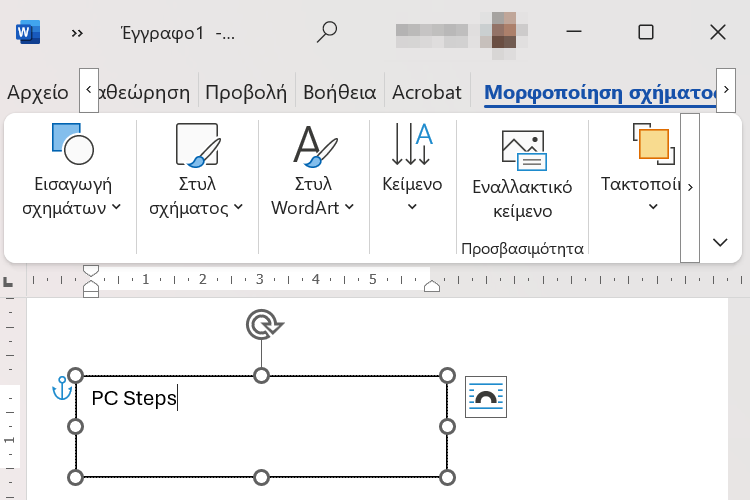750x500 pixels.
Task: Click the Word app icon in title bar
Action: tap(27, 32)
